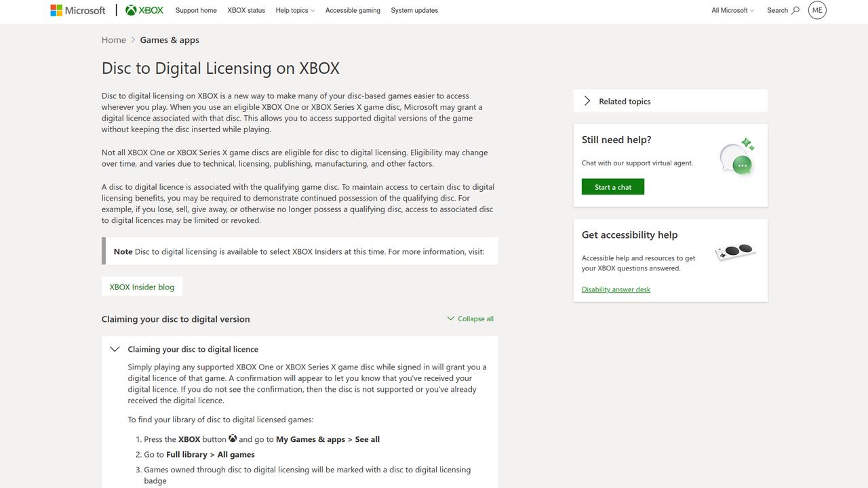Go to the Home breadcrumb
This screenshot has width=868, height=488.
click(113, 40)
